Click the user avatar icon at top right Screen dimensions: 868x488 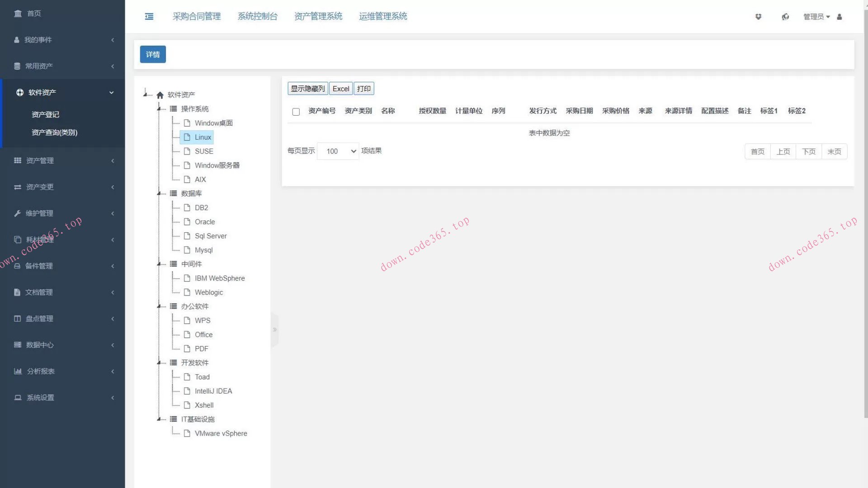840,17
